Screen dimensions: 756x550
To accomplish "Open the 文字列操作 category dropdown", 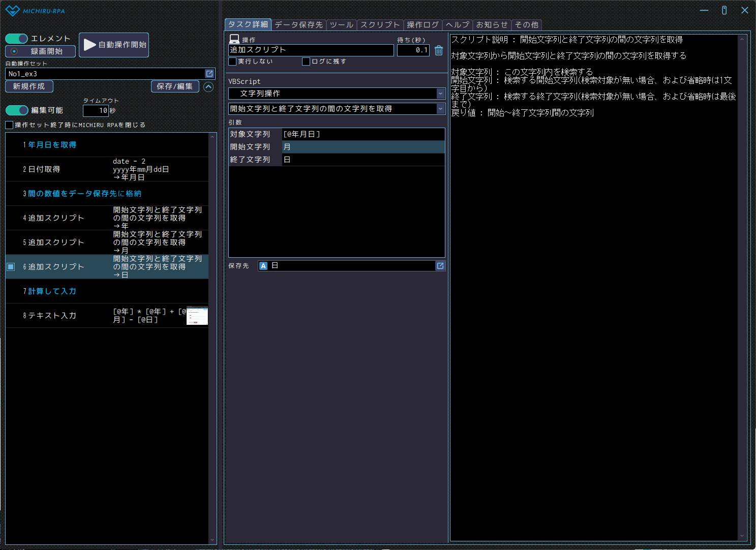I will point(440,94).
